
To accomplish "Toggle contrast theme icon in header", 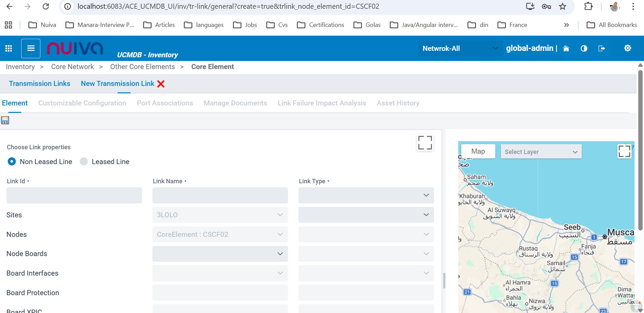I will pos(584,49).
